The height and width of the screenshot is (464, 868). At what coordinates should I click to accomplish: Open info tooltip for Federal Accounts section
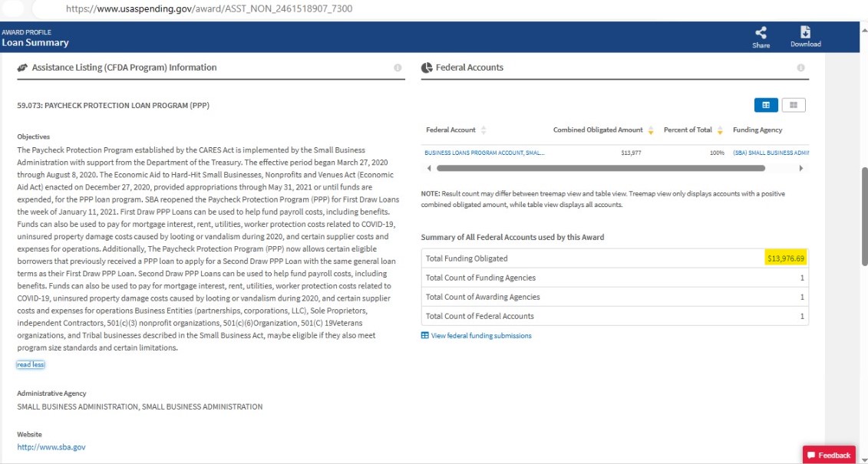coord(800,67)
